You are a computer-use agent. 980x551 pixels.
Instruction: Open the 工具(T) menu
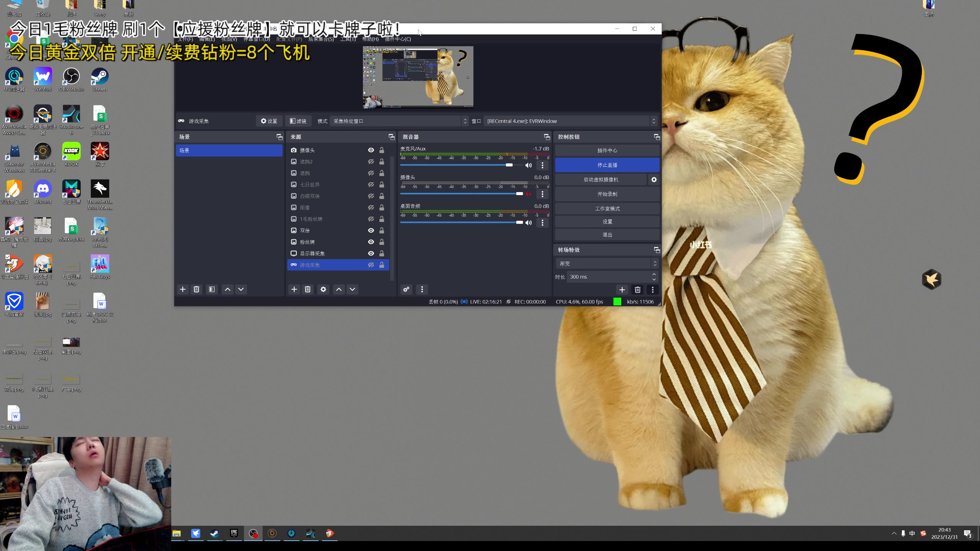[x=348, y=39]
